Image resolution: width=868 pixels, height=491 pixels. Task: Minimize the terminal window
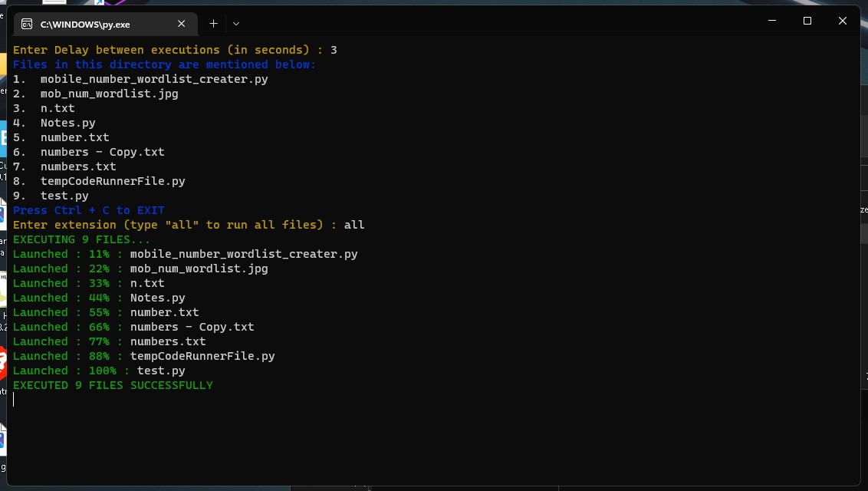pos(771,21)
